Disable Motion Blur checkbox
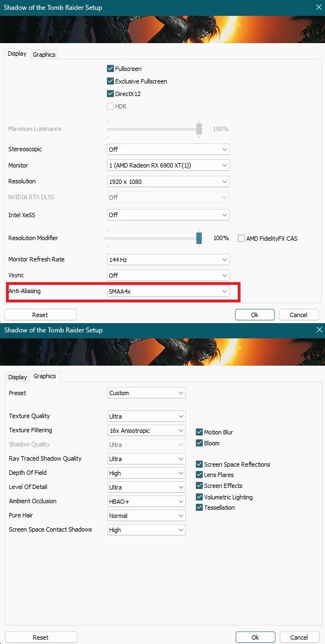Image resolution: width=325 pixels, height=644 pixels. (x=200, y=432)
